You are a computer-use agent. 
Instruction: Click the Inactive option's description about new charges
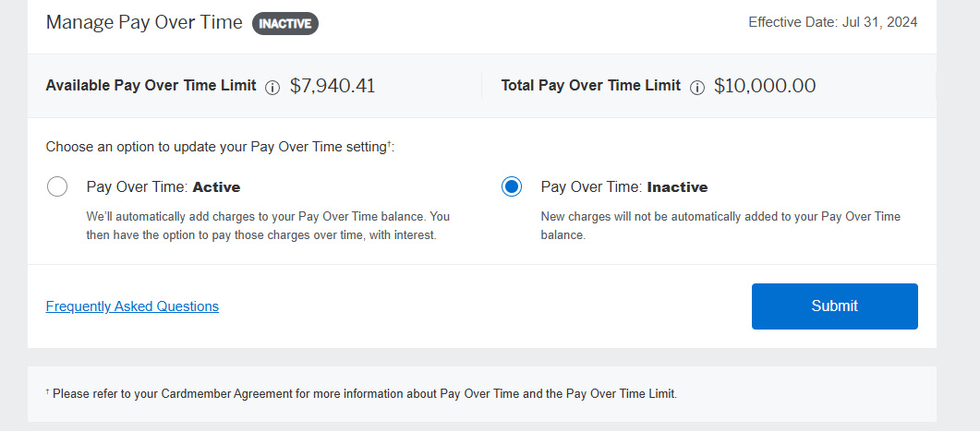pyautogui.click(x=720, y=225)
